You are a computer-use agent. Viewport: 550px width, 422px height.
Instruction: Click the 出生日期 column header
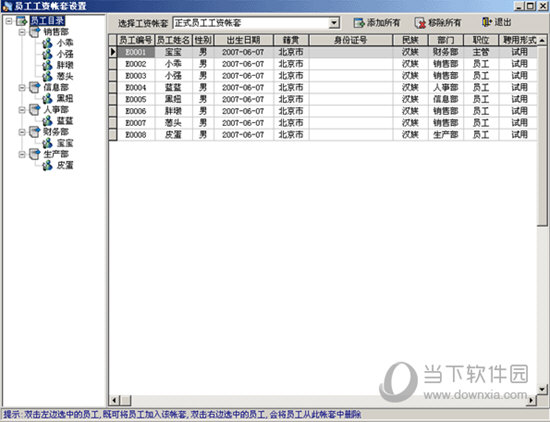(x=243, y=40)
